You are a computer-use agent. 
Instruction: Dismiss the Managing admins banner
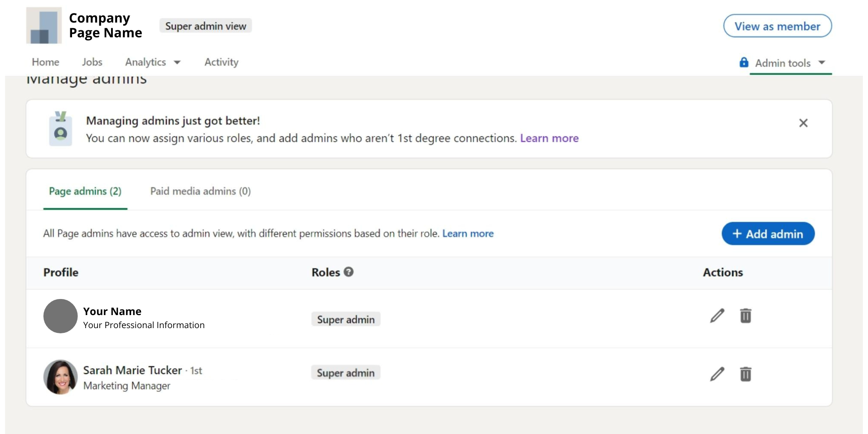tap(803, 123)
